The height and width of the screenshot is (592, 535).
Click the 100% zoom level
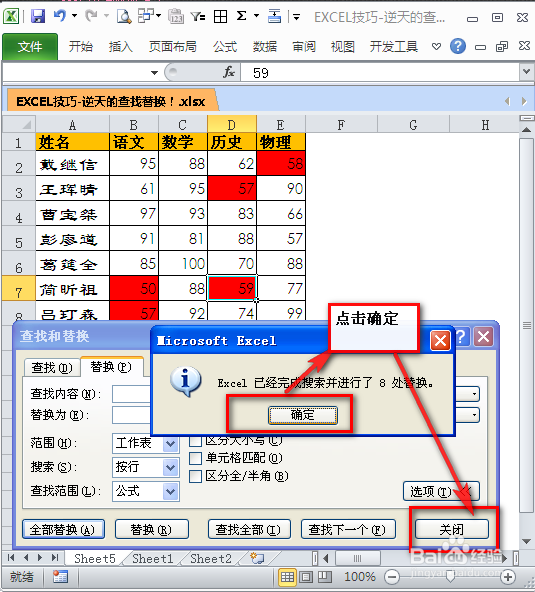359,577
